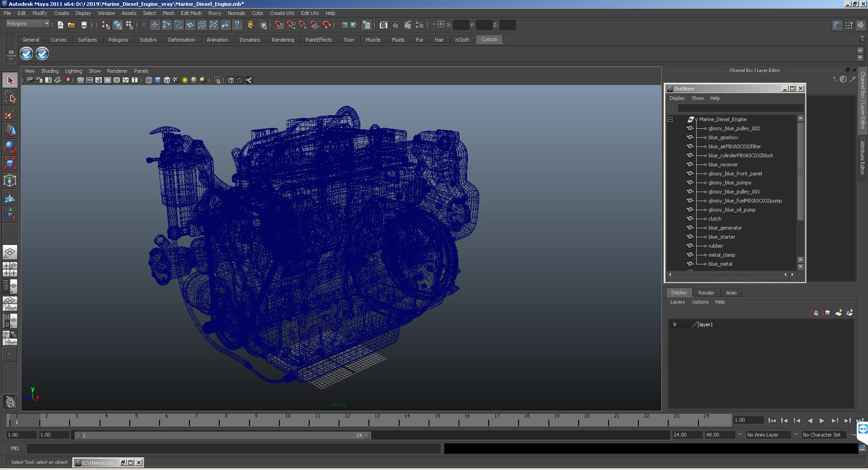Toggle the visibility V box of layer1
The width and height of the screenshot is (868, 470).
tap(675, 324)
